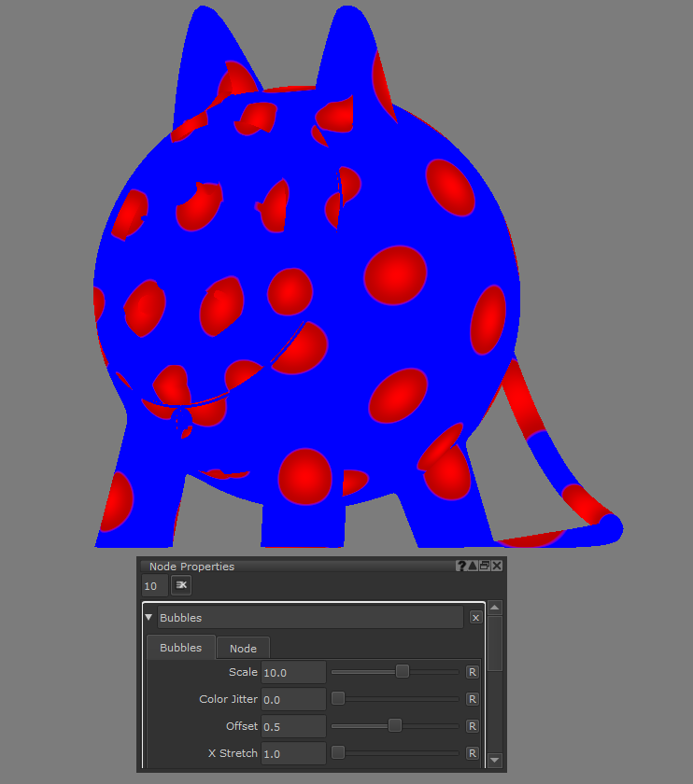Click the Scale slider handle

pos(403,672)
